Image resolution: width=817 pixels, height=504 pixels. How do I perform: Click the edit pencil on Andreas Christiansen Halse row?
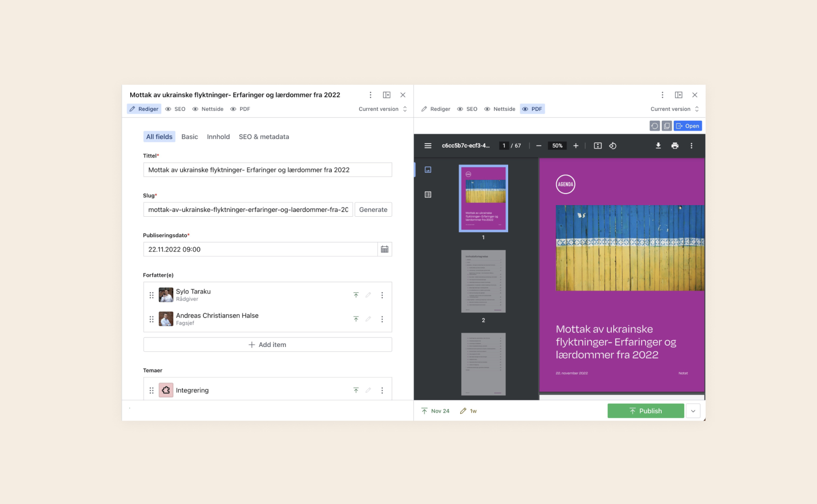[368, 319]
